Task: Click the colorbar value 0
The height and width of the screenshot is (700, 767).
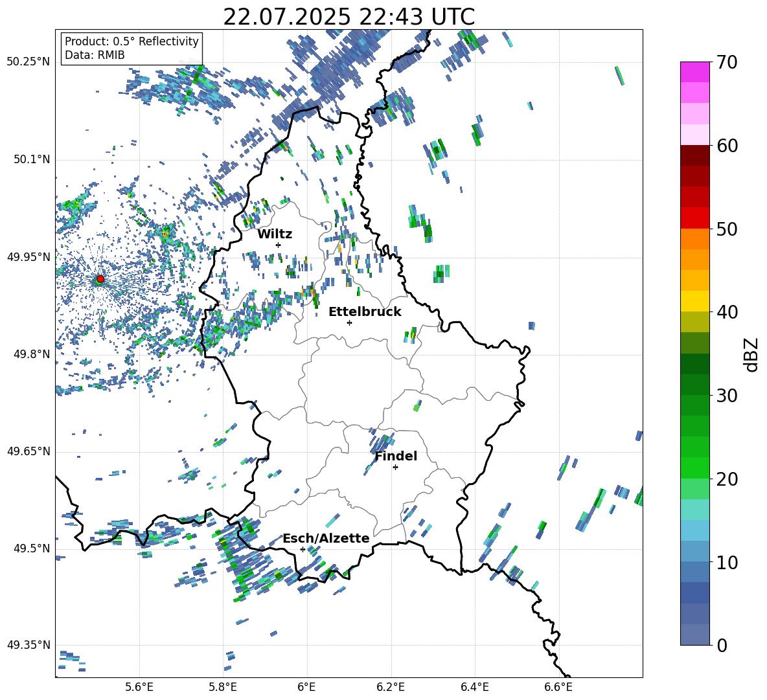Action: pyautogui.click(x=722, y=645)
